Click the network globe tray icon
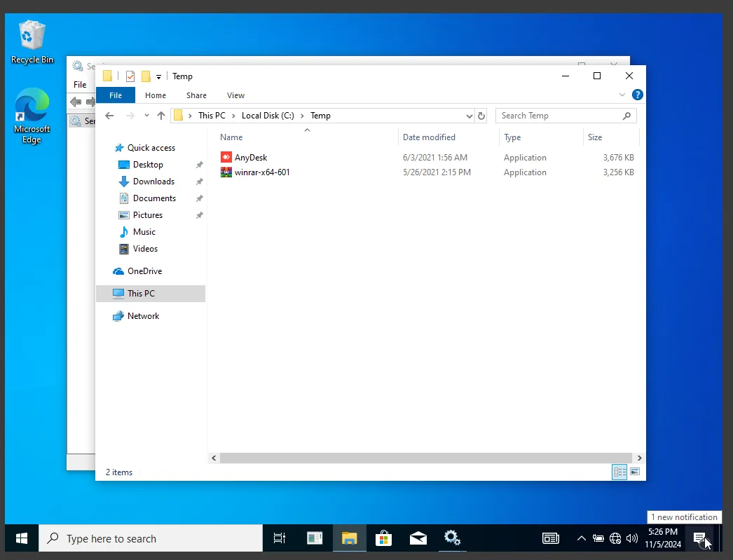Image resolution: width=733 pixels, height=560 pixels. click(615, 538)
